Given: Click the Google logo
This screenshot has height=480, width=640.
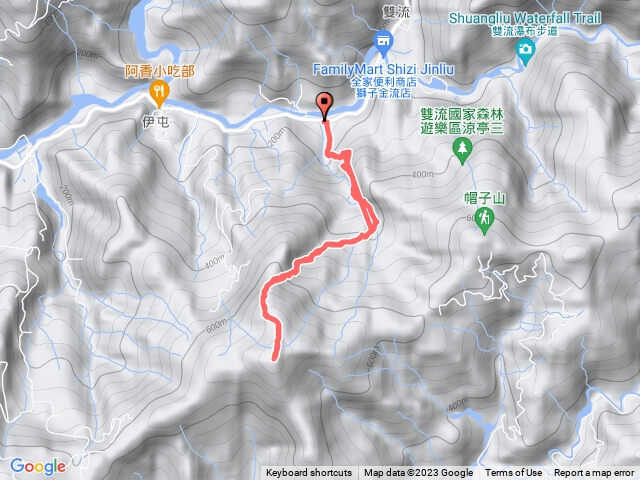Looking at the screenshot, I should coord(38,466).
